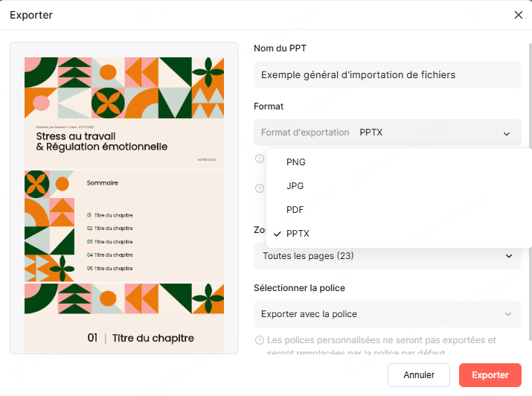
Task: Click chevron arrow of pages selector
Action: (509, 256)
